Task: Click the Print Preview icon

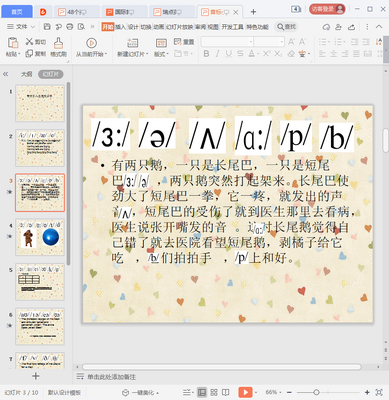Action: (81, 27)
